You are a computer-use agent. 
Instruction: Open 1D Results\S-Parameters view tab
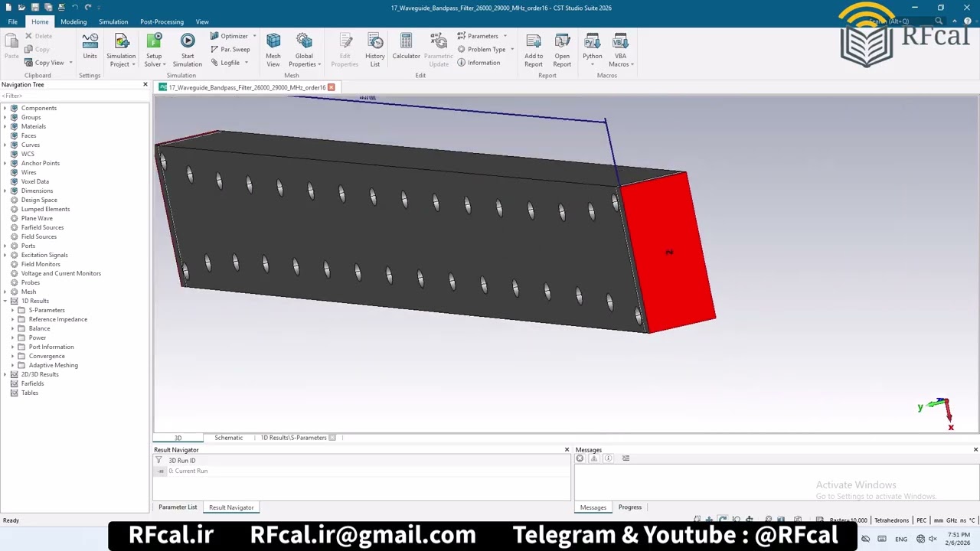[x=293, y=438]
